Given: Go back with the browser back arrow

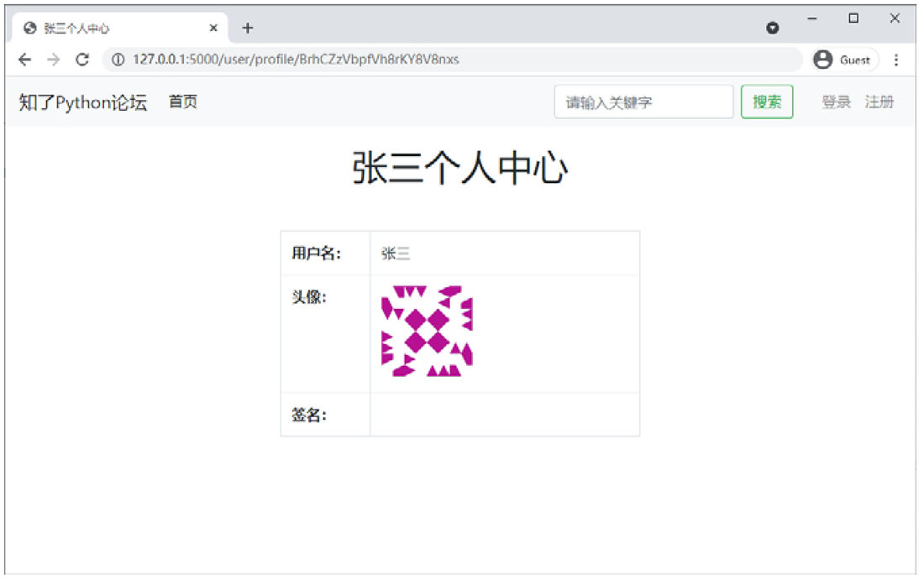Looking at the screenshot, I should coord(24,60).
